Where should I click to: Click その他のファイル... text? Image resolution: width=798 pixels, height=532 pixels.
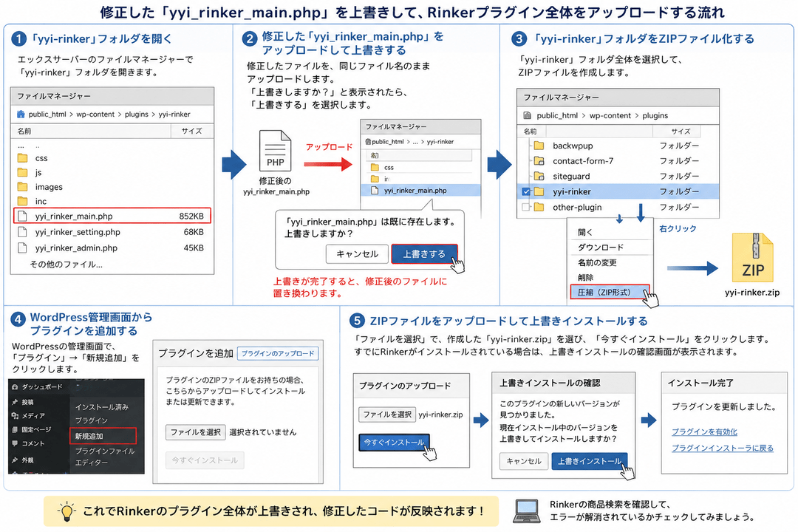coord(66,265)
